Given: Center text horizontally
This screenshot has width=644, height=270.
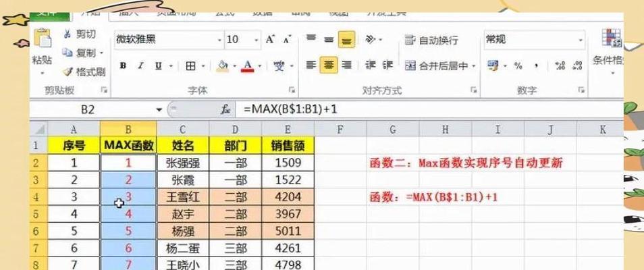Looking at the screenshot, I should tap(329, 65).
